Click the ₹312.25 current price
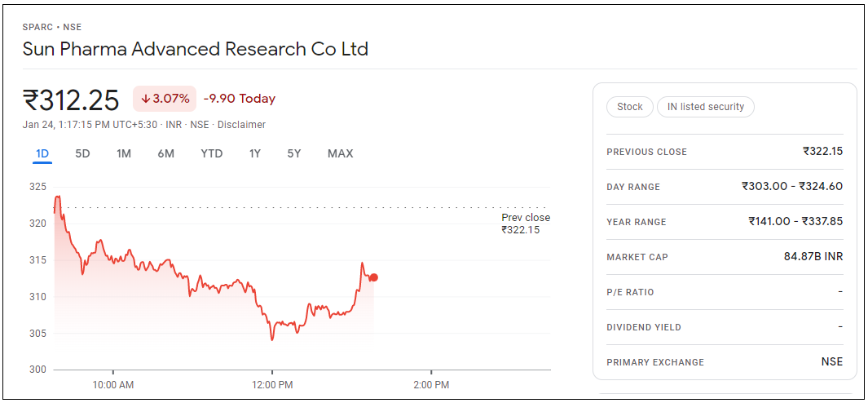This screenshot has width=868, height=403. 71,100
